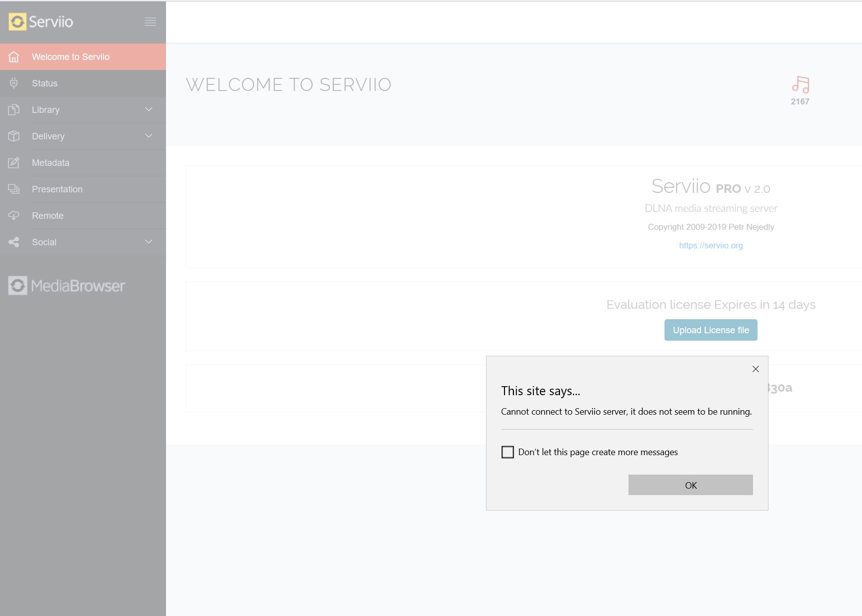The height and width of the screenshot is (616, 862).
Task: Toggle the sidebar hamburger menu icon
Action: pyautogui.click(x=150, y=21)
